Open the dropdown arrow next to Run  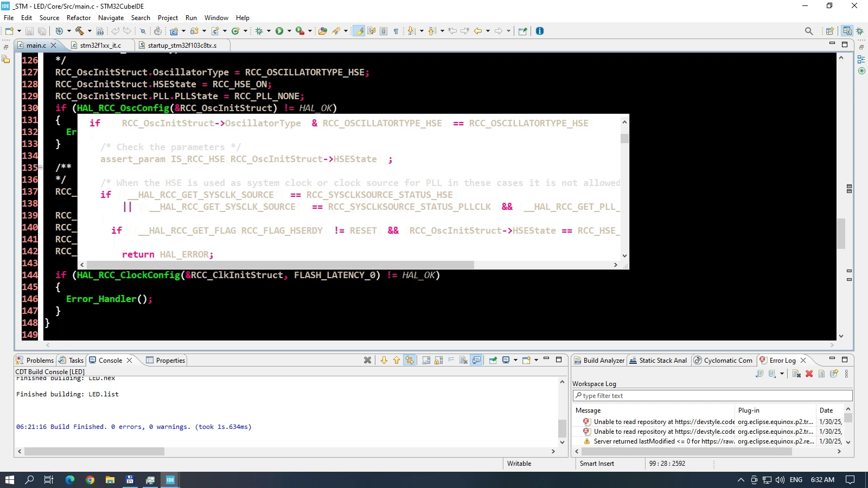tap(289, 31)
